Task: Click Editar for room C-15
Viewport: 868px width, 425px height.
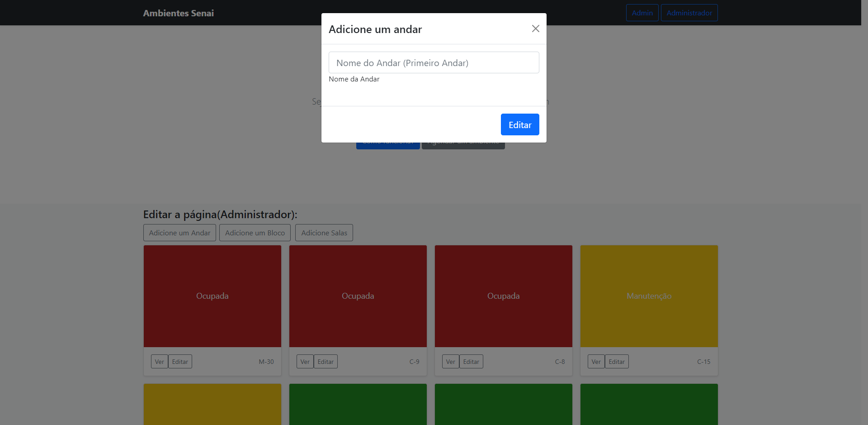Action: (617, 362)
